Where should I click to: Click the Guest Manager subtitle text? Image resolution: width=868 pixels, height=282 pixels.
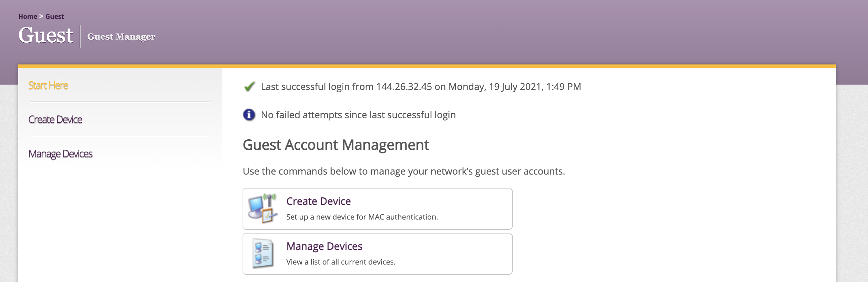(121, 37)
